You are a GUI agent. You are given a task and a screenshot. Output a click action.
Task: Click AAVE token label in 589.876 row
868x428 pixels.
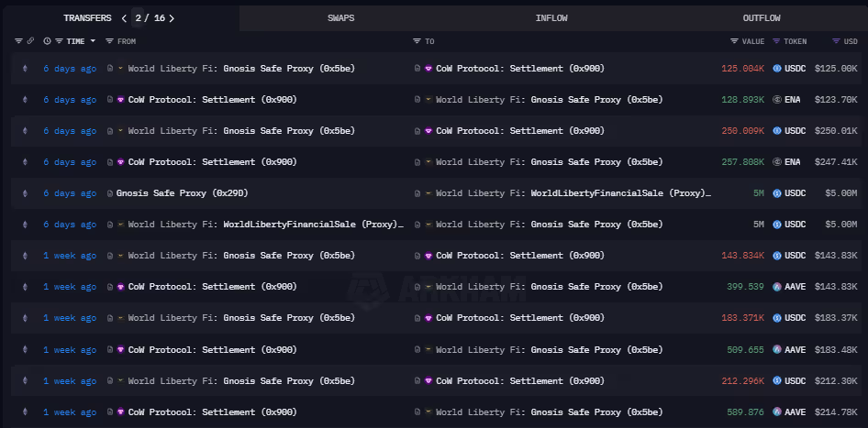795,412
